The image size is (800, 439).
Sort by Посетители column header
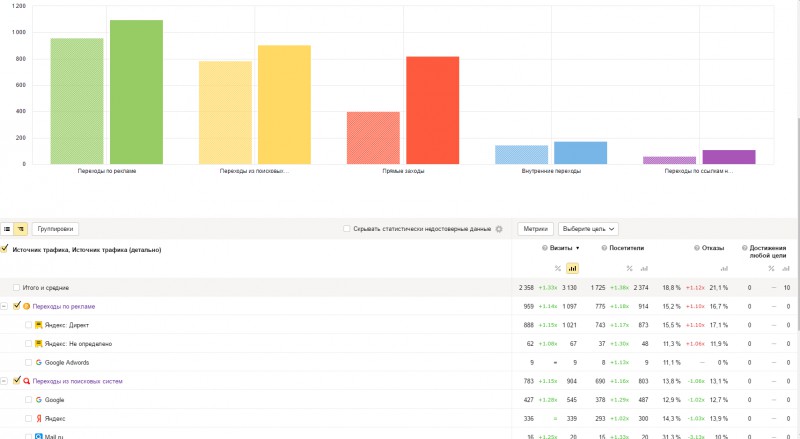coord(627,248)
